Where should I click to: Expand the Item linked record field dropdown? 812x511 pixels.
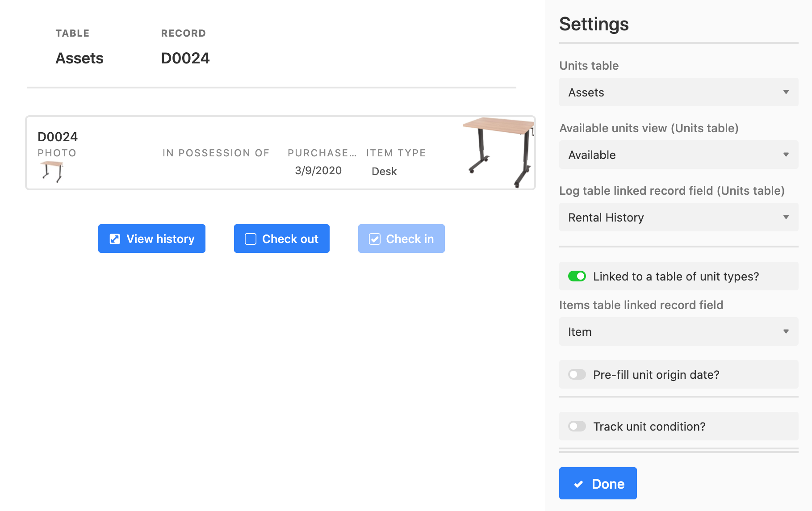[678, 332]
